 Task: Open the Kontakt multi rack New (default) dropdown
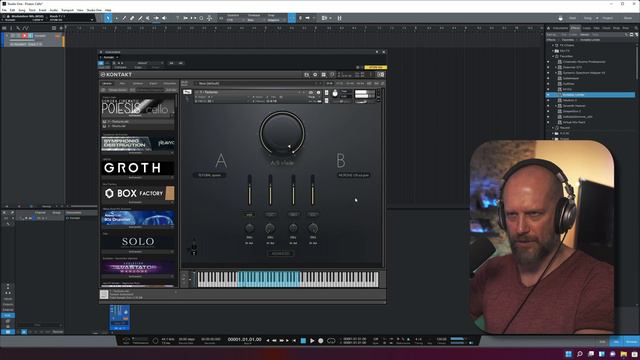pos(257,84)
